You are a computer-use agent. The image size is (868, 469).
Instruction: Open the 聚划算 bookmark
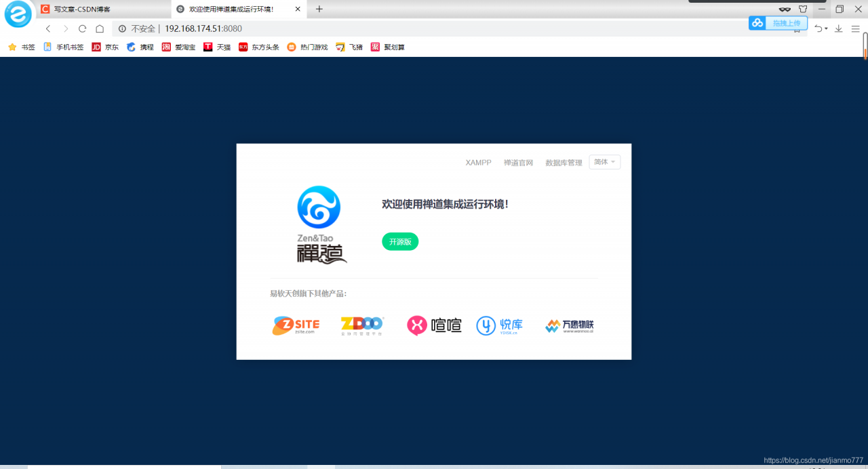pos(388,47)
